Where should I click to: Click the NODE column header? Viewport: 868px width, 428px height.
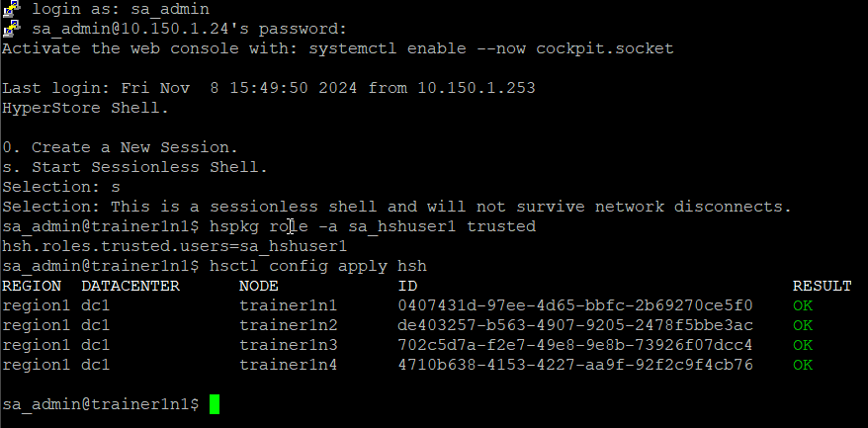[x=258, y=286]
